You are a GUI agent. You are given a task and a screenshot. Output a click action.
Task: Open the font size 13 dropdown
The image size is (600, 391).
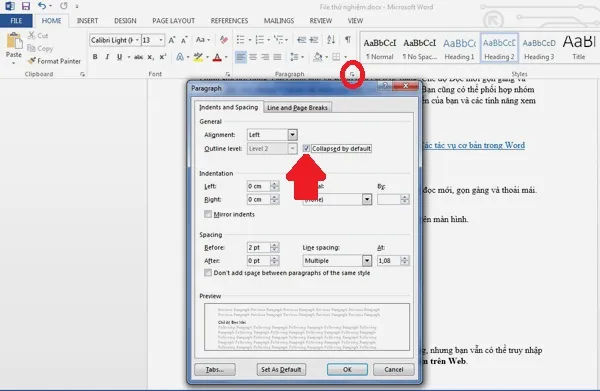coord(161,40)
